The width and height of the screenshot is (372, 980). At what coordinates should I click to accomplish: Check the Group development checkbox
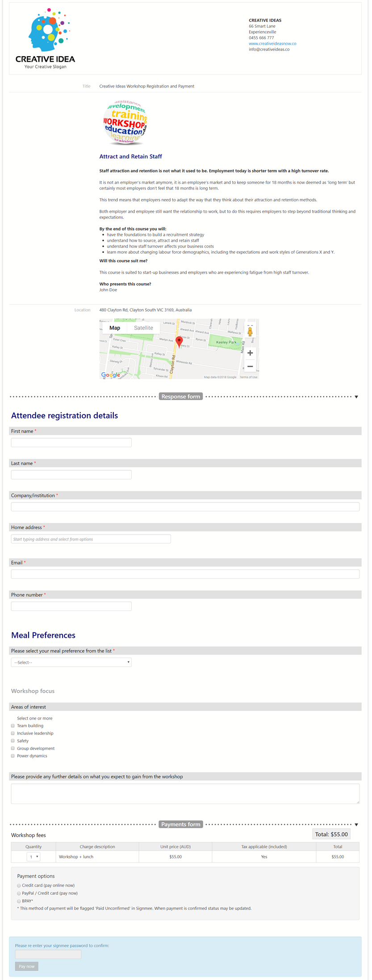13,749
